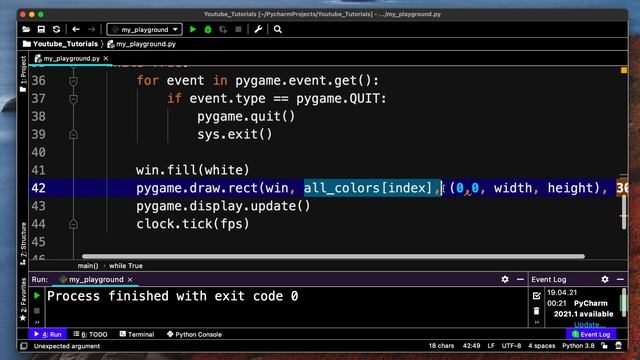Open the Python 3.8 interpreter selector
Viewport: 640px width, 360px height.
click(x=578, y=346)
